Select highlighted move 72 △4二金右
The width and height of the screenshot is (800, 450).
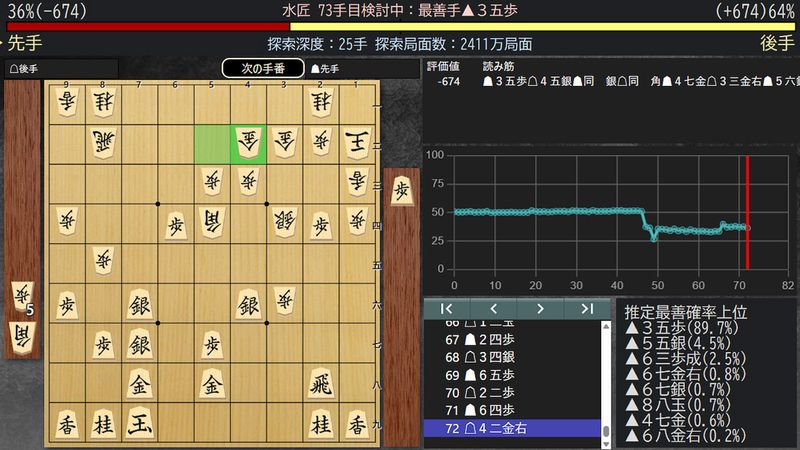[x=512, y=429]
